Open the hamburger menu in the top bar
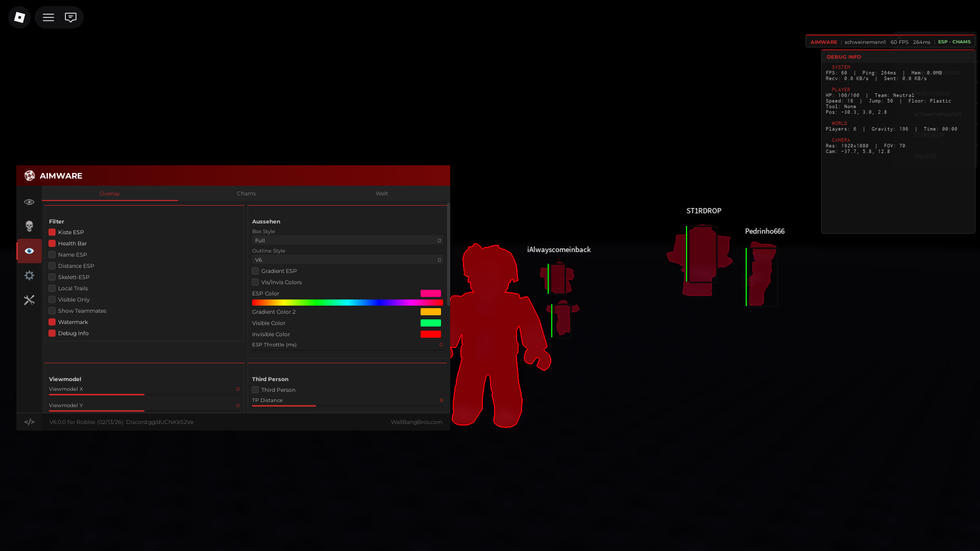This screenshot has width=980, height=551. click(x=48, y=17)
